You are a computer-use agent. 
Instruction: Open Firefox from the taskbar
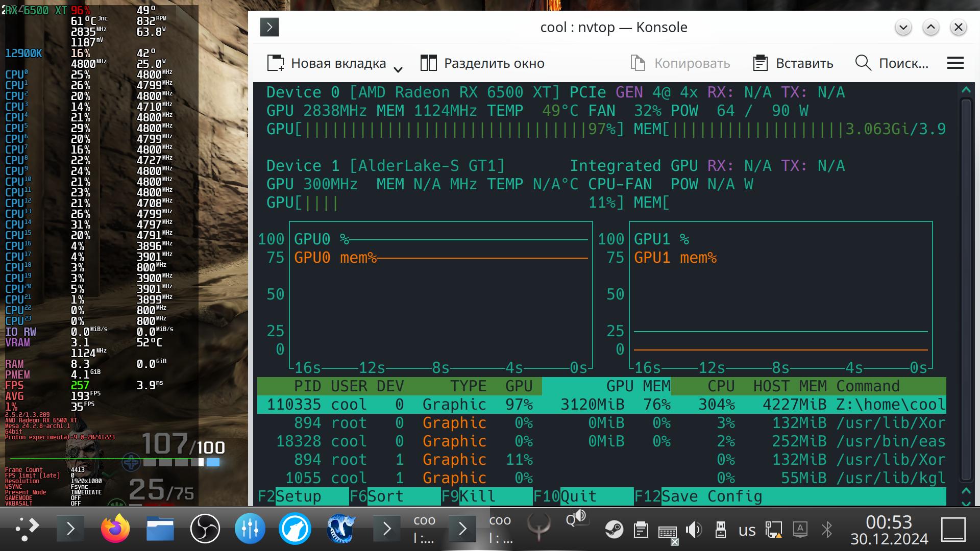[x=115, y=529]
